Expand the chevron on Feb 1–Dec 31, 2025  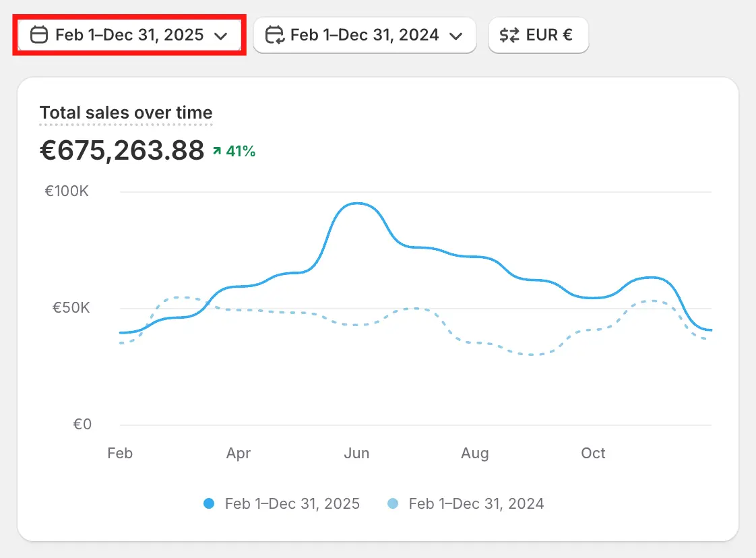pos(220,36)
